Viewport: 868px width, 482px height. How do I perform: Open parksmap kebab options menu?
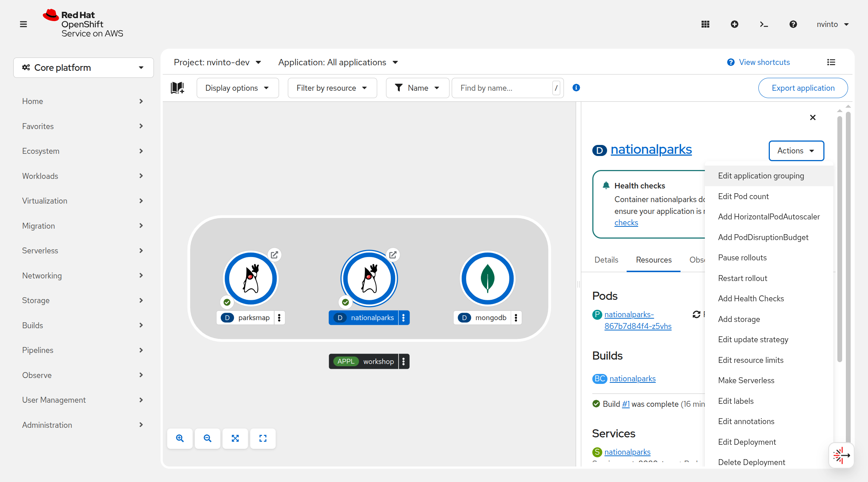pyautogui.click(x=279, y=318)
